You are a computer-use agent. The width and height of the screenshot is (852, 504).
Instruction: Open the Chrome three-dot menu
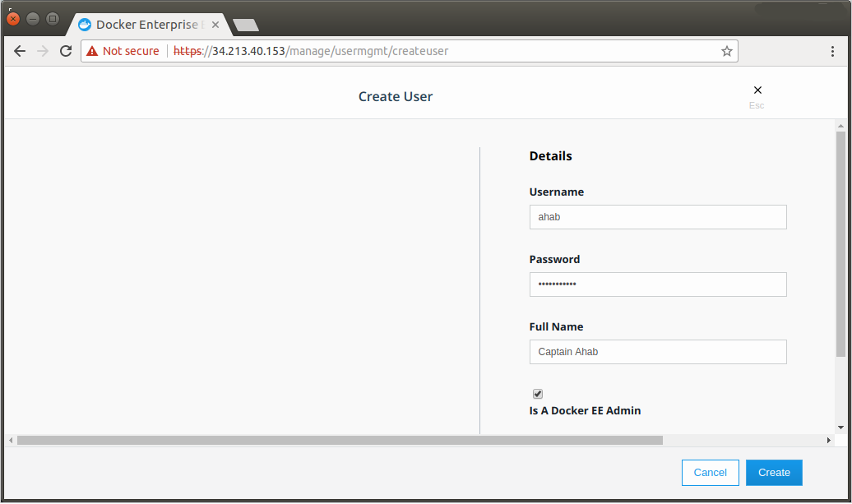point(832,51)
